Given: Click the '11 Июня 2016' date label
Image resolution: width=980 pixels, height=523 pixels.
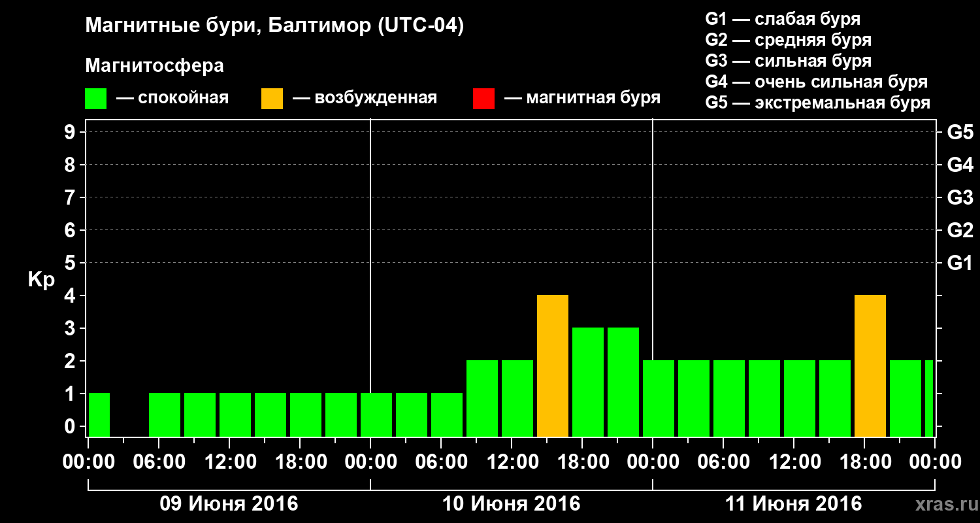Looking at the screenshot, I should pos(794,504).
